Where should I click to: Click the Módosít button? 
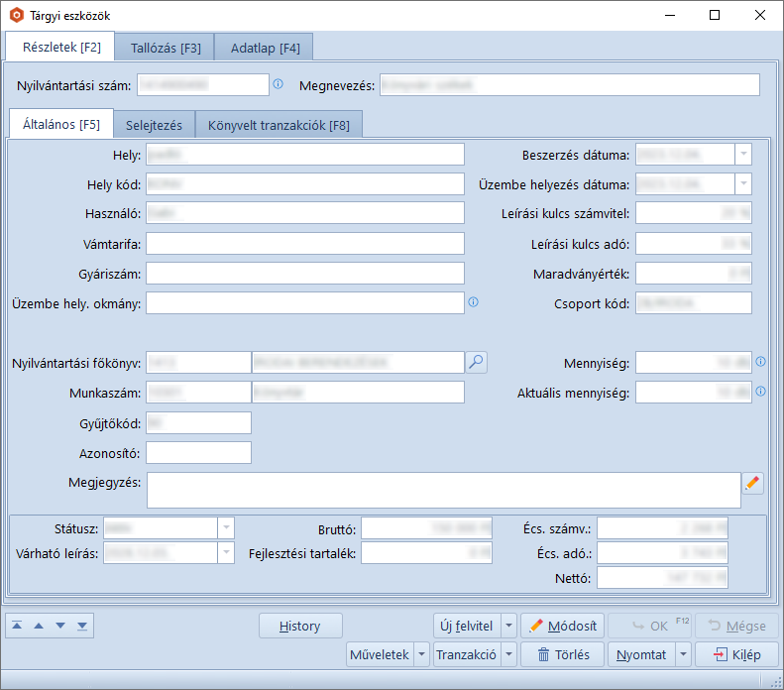click(563, 626)
